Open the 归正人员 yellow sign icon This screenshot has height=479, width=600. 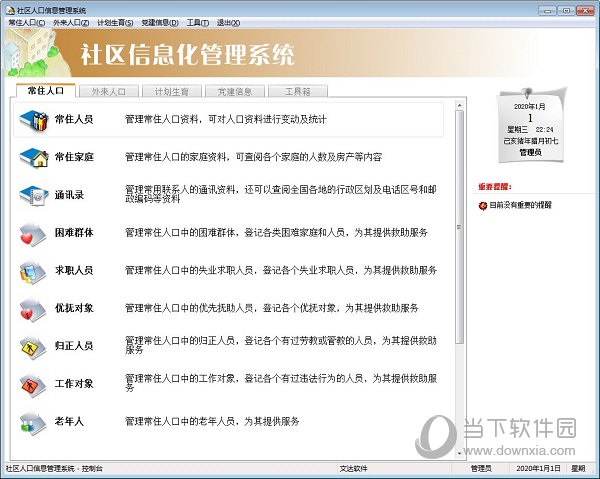point(33,347)
